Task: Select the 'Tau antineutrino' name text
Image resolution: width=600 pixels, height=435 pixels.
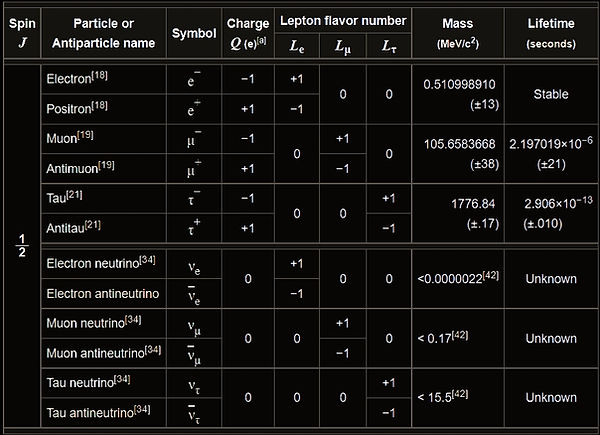Action: pyautogui.click(x=90, y=413)
